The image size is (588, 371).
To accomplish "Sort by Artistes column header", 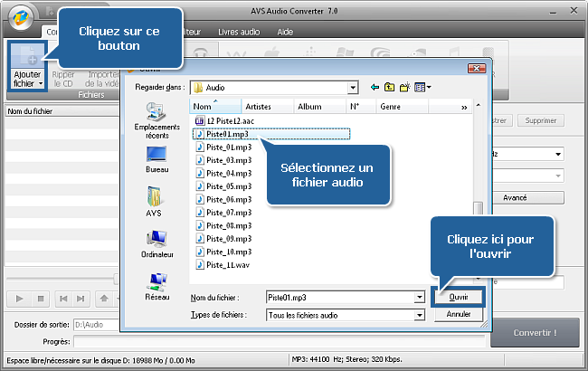I will [267, 107].
